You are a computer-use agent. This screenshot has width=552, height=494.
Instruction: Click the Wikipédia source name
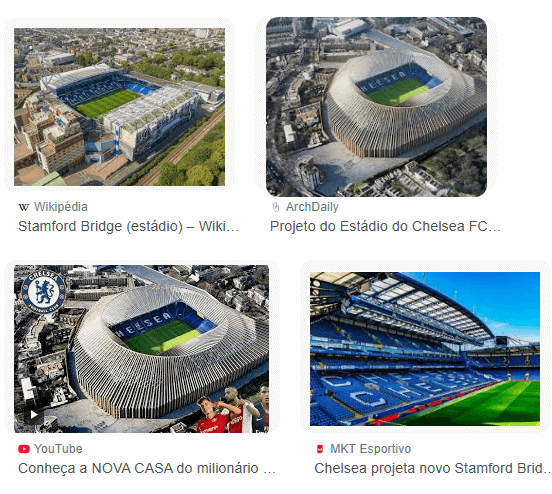61,207
